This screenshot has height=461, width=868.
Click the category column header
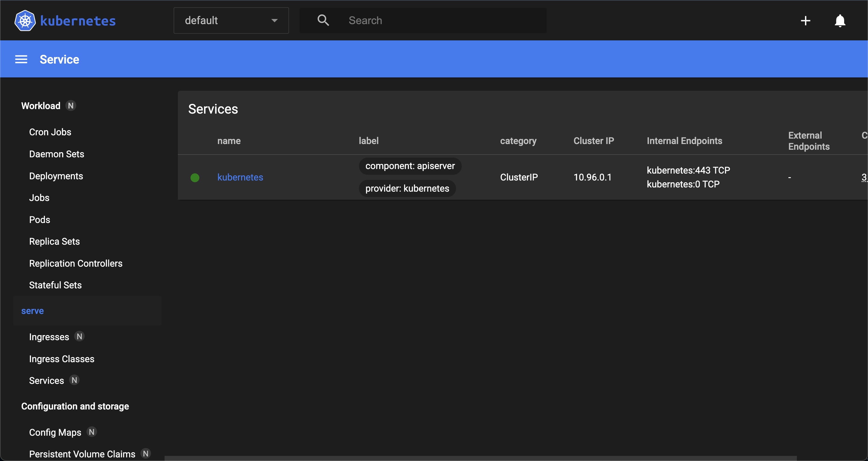point(518,141)
